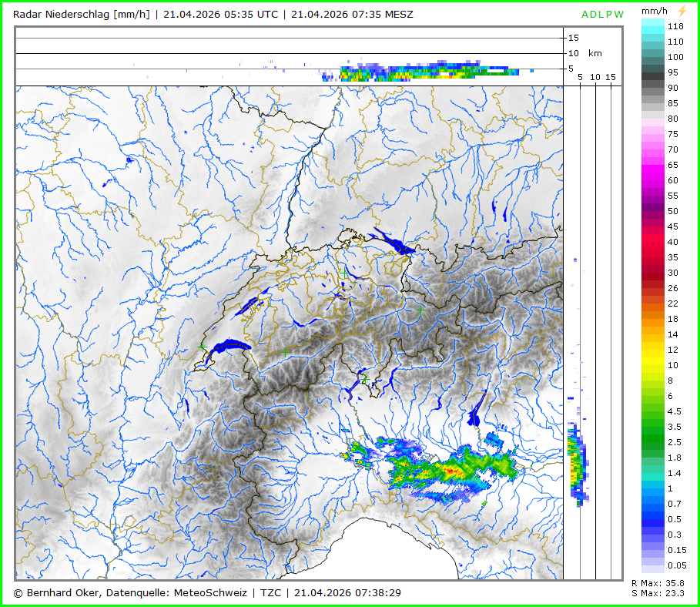The height and width of the screenshot is (607, 700).
Task: Click the La Dôle radar cross near Lake Geneva
Action: pyautogui.click(x=203, y=348)
